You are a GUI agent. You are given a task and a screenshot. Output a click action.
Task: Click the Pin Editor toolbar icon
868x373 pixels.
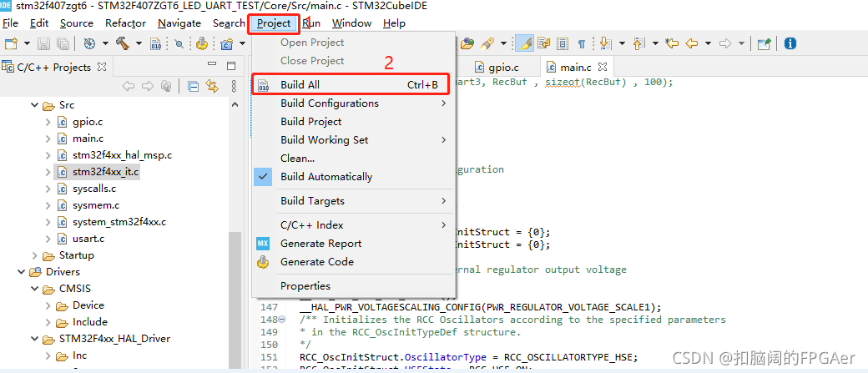point(764,43)
